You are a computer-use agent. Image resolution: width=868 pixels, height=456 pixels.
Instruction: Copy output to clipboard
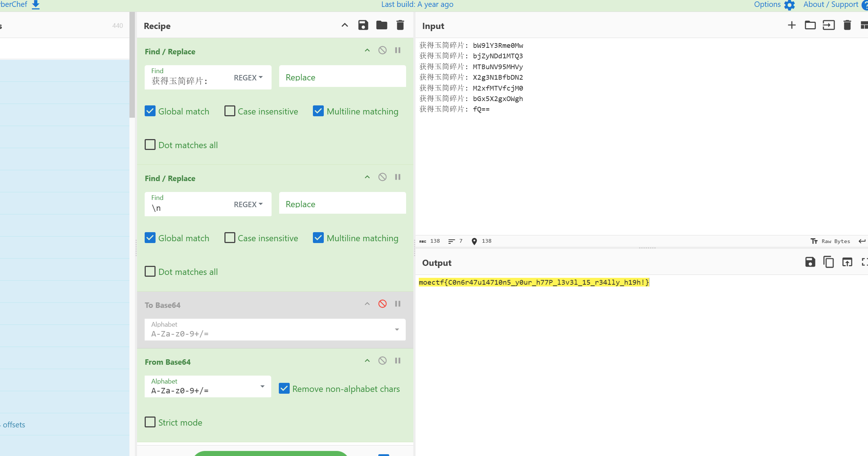(828, 262)
